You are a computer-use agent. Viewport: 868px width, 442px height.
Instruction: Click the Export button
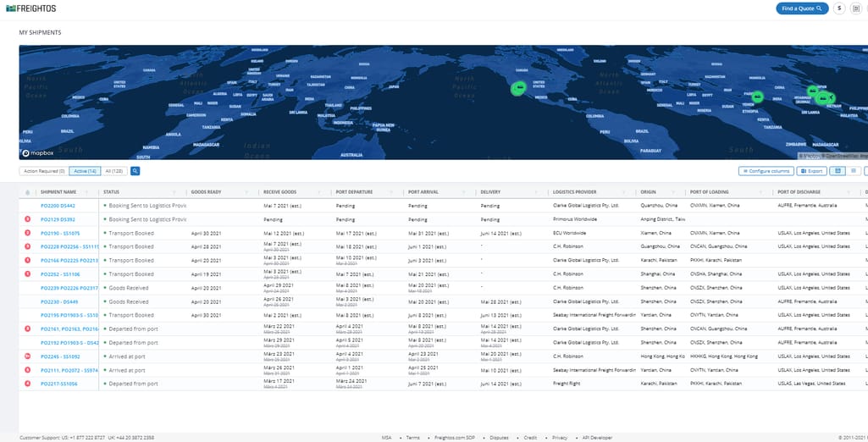[811, 171]
